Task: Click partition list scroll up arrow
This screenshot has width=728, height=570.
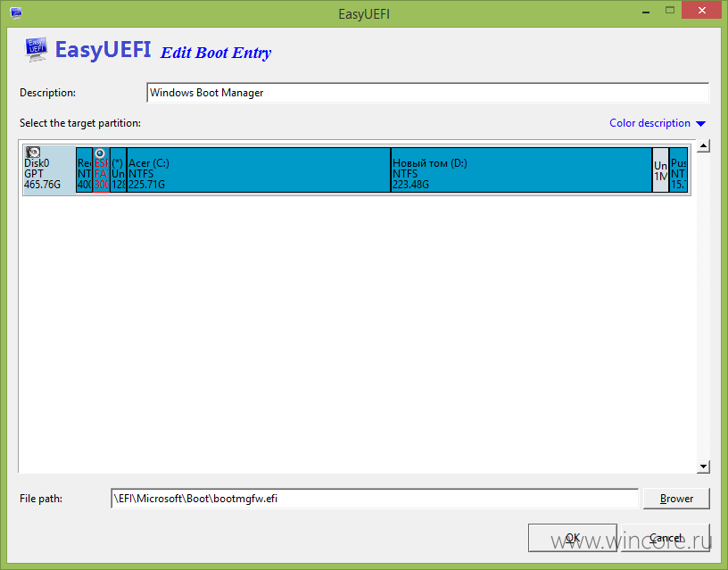Action: (x=703, y=145)
